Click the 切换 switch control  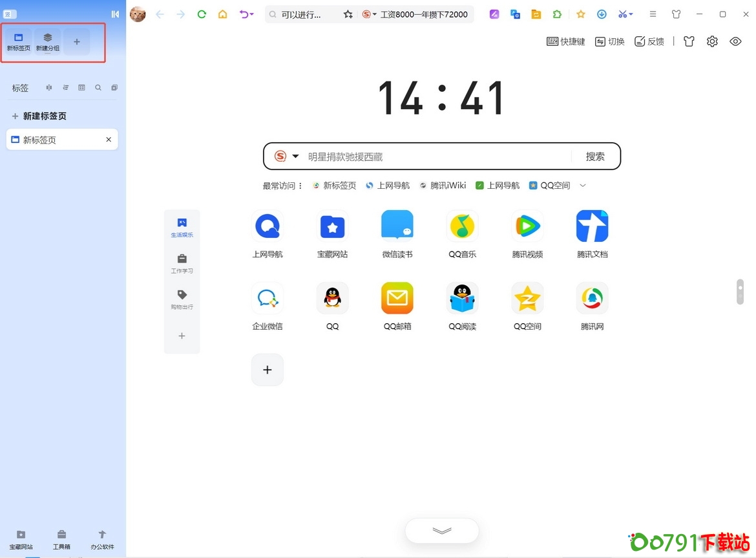[609, 41]
